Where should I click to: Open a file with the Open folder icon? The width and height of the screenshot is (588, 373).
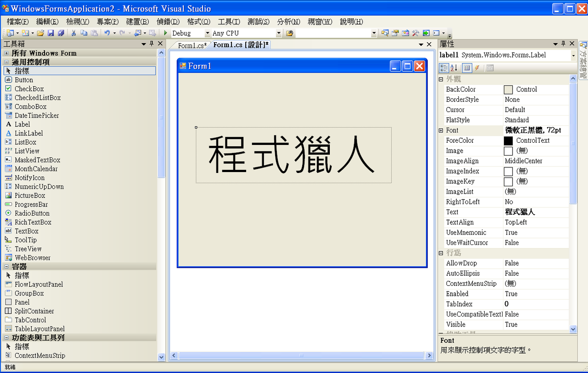tap(41, 33)
